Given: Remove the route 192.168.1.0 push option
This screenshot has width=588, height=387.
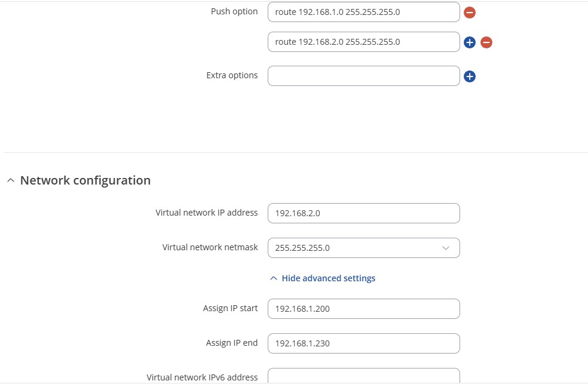Looking at the screenshot, I should [x=470, y=13].
